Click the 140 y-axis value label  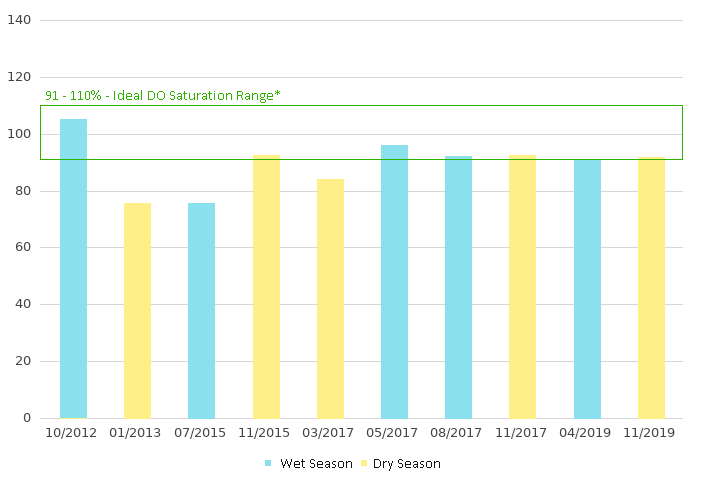pyautogui.click(x=19, y=20)
